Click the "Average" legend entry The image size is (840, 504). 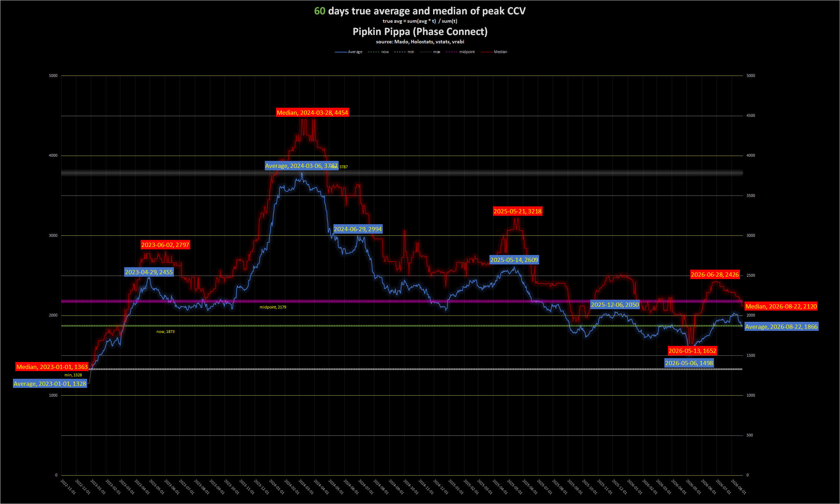pos(349,52)
